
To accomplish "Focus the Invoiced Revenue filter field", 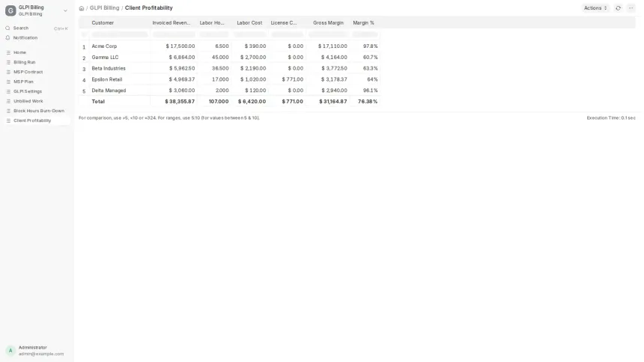I will pos(174,34).
